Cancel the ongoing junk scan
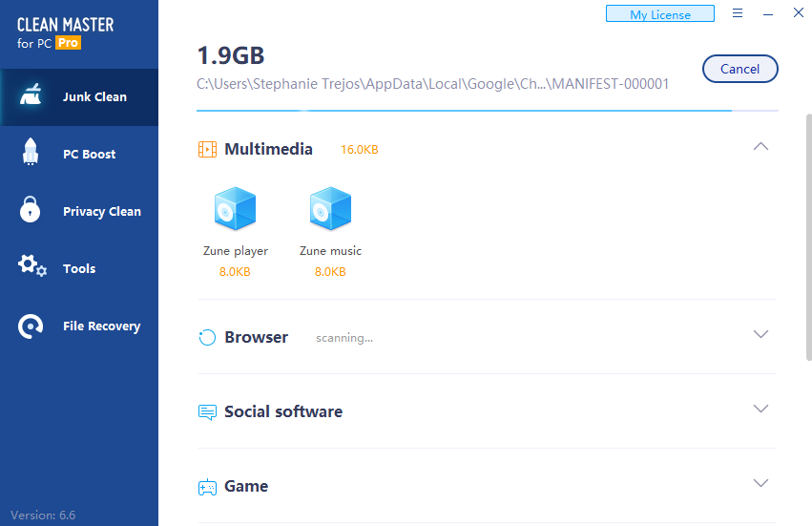Viewport: 812px width, 526px height. (x=739, y=69)
